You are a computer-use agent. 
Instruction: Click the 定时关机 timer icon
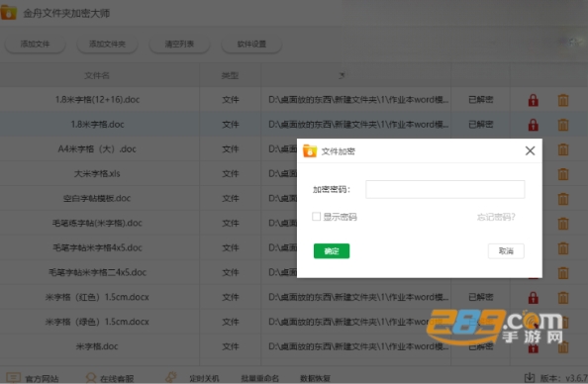(x=171, y=377)
